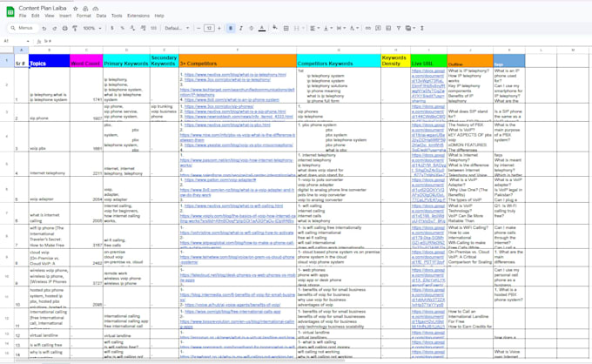Open the Format menu
This screenshot has height=364, width=592.
point(84,16)
